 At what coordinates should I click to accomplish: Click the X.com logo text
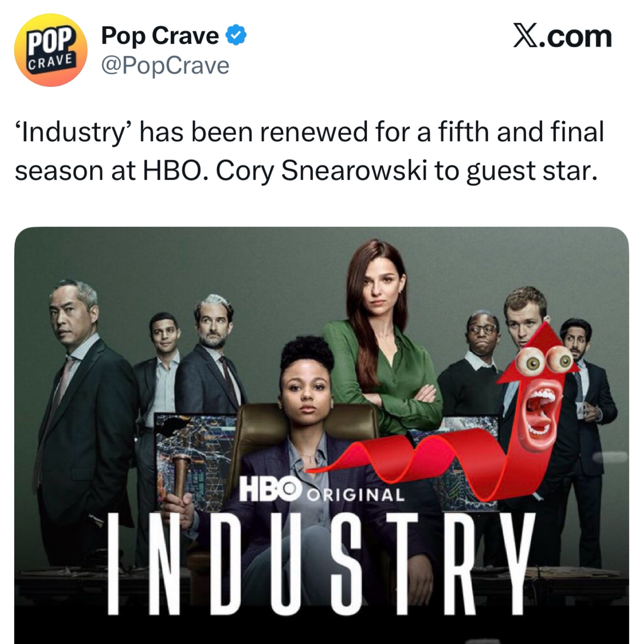[x=562, y=36]
